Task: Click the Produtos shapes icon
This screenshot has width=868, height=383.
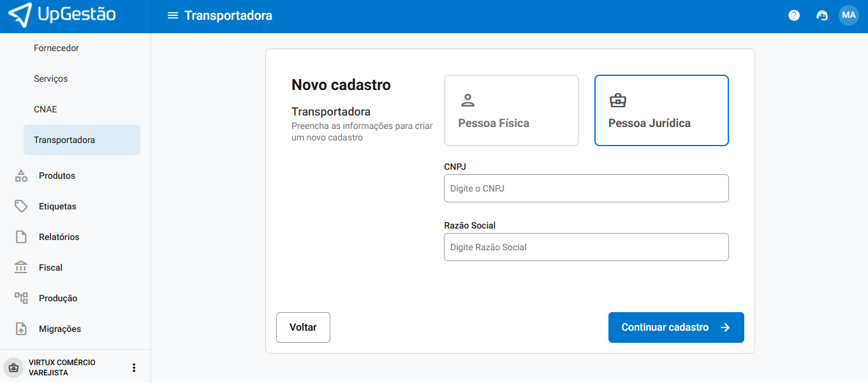Action: click(x=21, y=176)
